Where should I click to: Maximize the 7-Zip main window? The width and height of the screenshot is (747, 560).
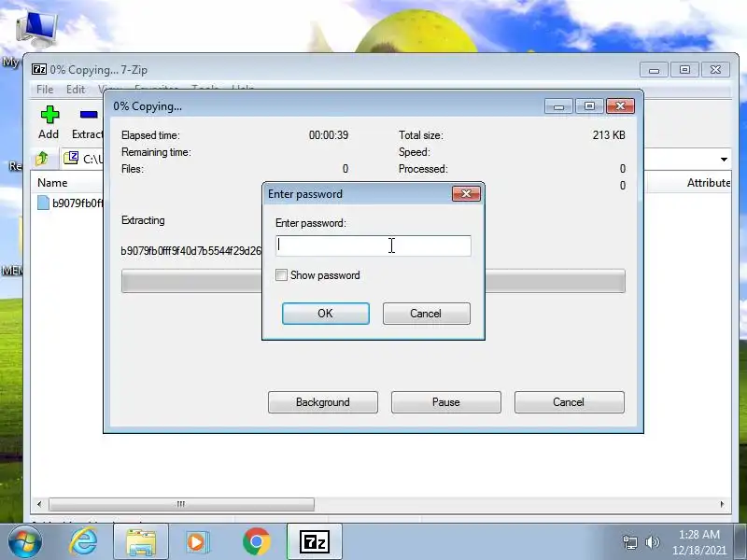tap(684, 69)
